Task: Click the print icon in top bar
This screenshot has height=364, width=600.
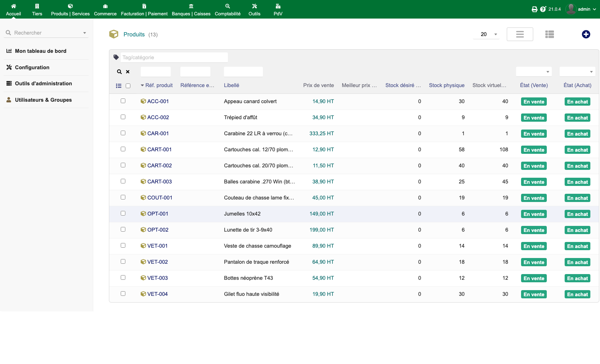Action: 534,9
